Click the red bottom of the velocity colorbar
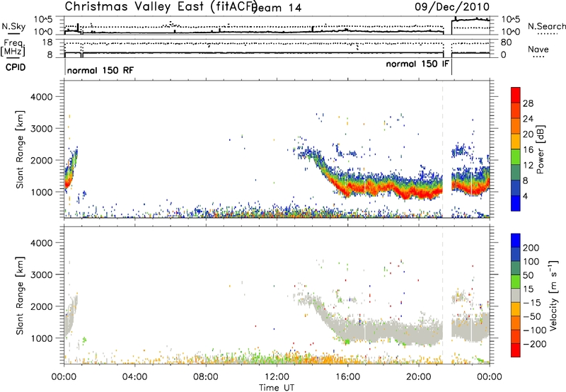This screenshot has height=392, width=566. tap(516, 350)
